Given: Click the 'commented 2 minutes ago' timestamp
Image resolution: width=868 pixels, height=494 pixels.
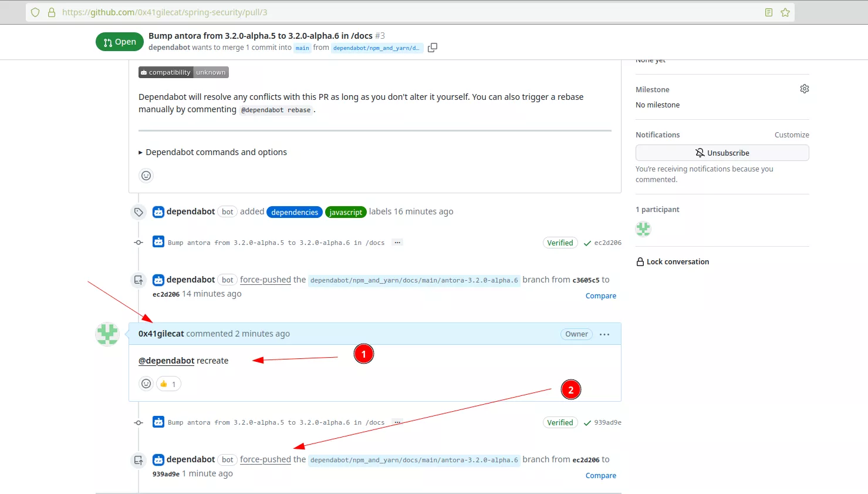Looking at the screenshot, I should click(x=262, y=334).
